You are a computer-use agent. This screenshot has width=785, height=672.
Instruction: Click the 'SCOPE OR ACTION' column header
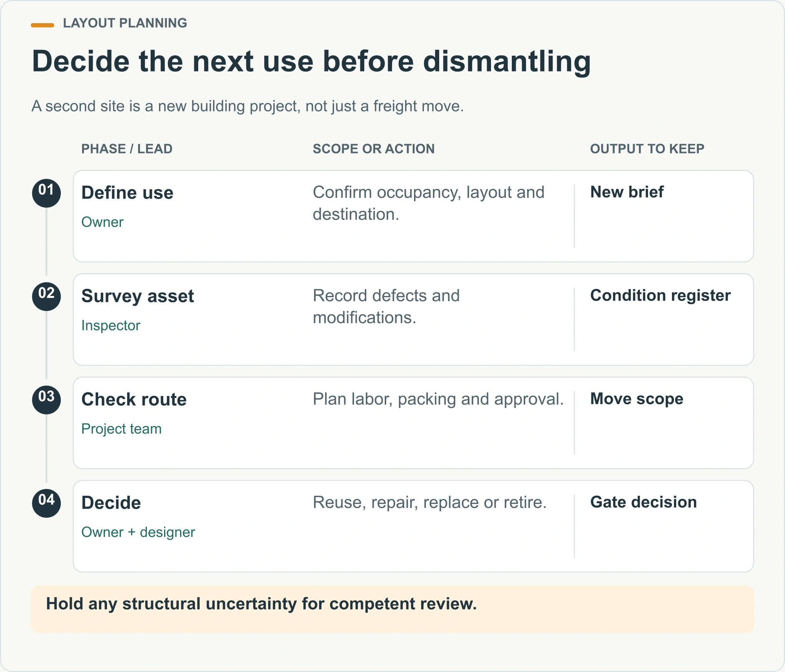374,149
